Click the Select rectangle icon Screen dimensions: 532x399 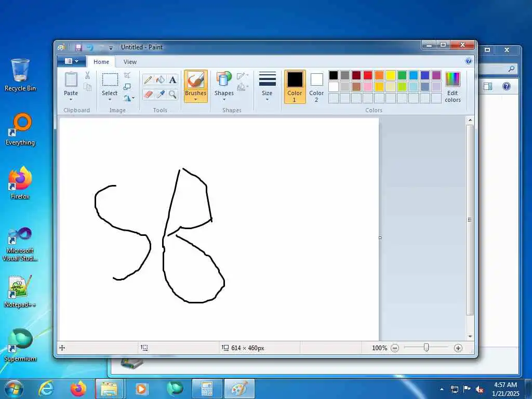click(x=110, y=80)
